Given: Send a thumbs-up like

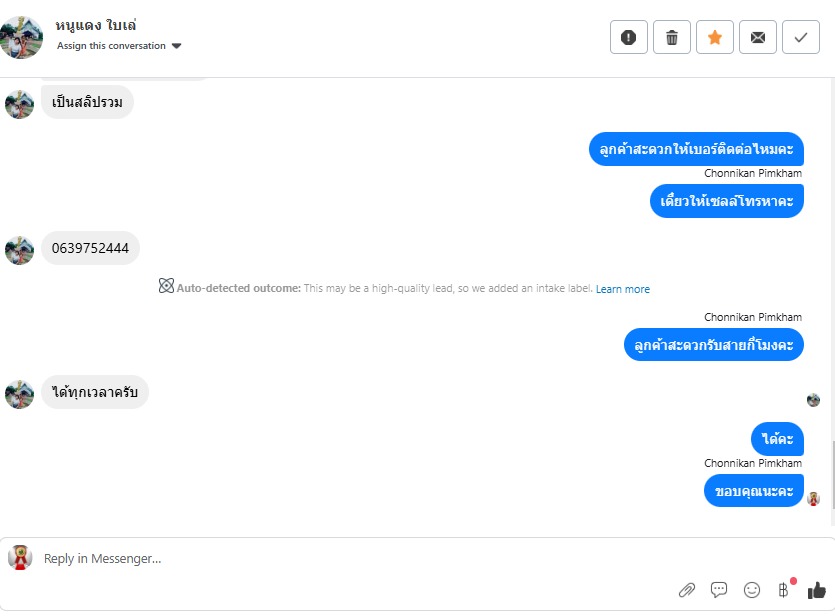Looking at the screenshot, I should pyautogui.click(x=817, y=590).
